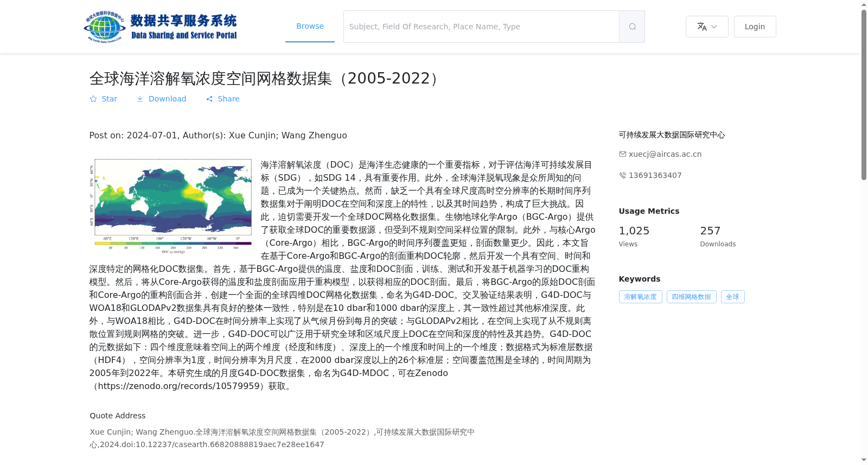The width and height of the screenshot is (868, 465).
Task: Open the global ocean DOC map thumbnail
Action: tap(171, 206)
